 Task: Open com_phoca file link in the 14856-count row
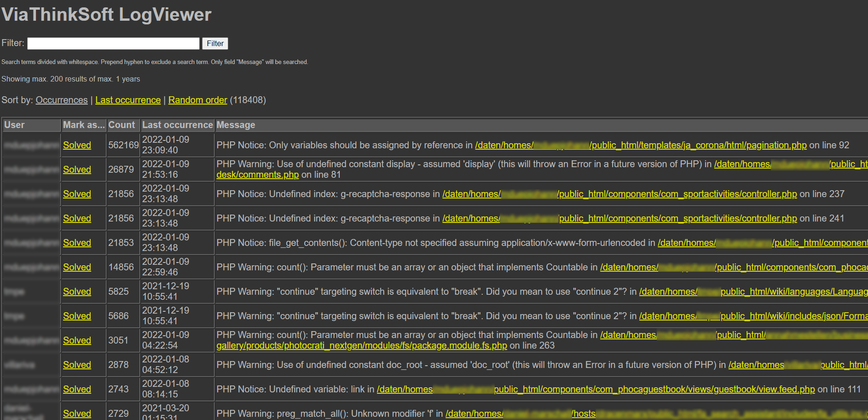734,267
